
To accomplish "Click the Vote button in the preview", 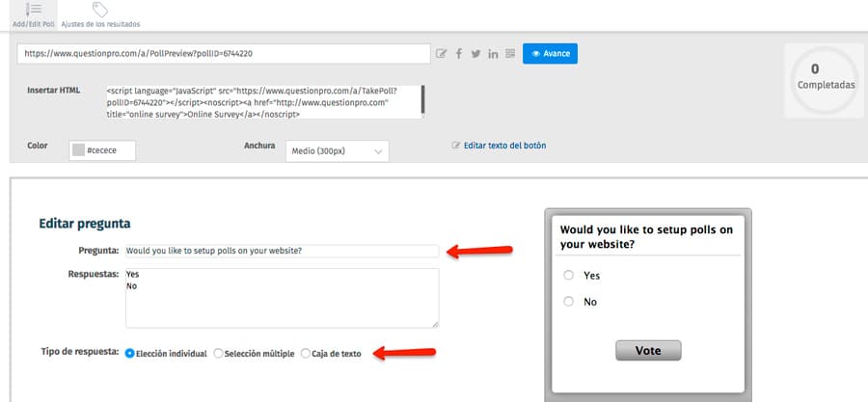I will pyautogui.click(x=648, y=351).
